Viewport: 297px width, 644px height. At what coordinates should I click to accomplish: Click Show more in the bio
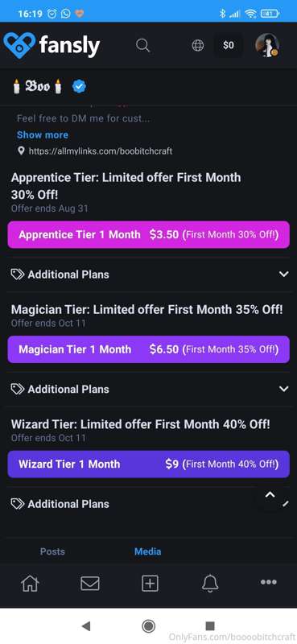coord(43,134)
